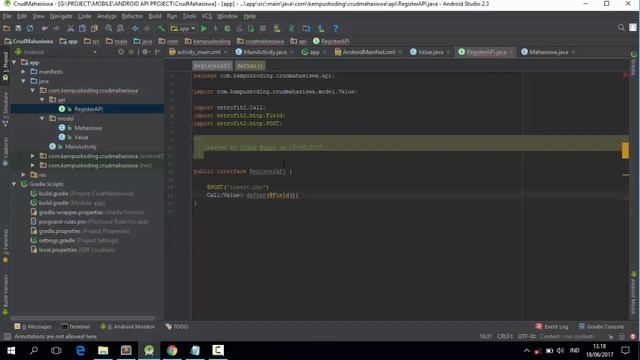Screen dimensions: 640x360
Task: Open the TODO tool window
Action: 177,327
